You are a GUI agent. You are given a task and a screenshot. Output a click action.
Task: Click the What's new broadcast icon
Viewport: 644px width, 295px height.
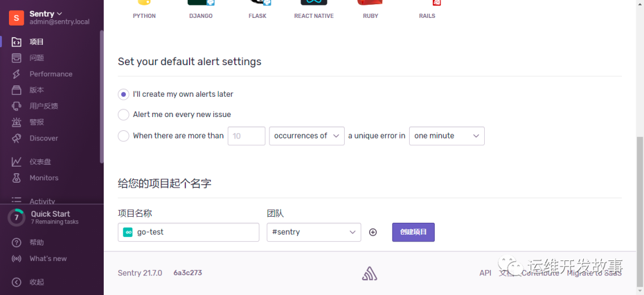click(x=17, y=259)
